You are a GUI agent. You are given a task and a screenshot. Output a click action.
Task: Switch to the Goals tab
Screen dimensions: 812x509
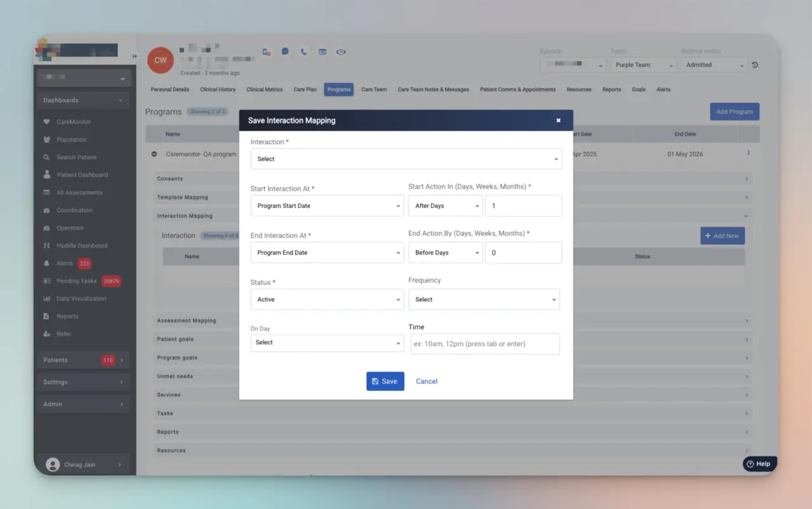coord(639,89)
